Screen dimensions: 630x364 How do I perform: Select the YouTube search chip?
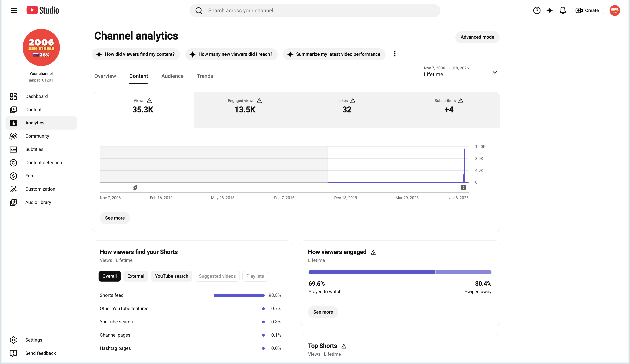tap(171, 276)
